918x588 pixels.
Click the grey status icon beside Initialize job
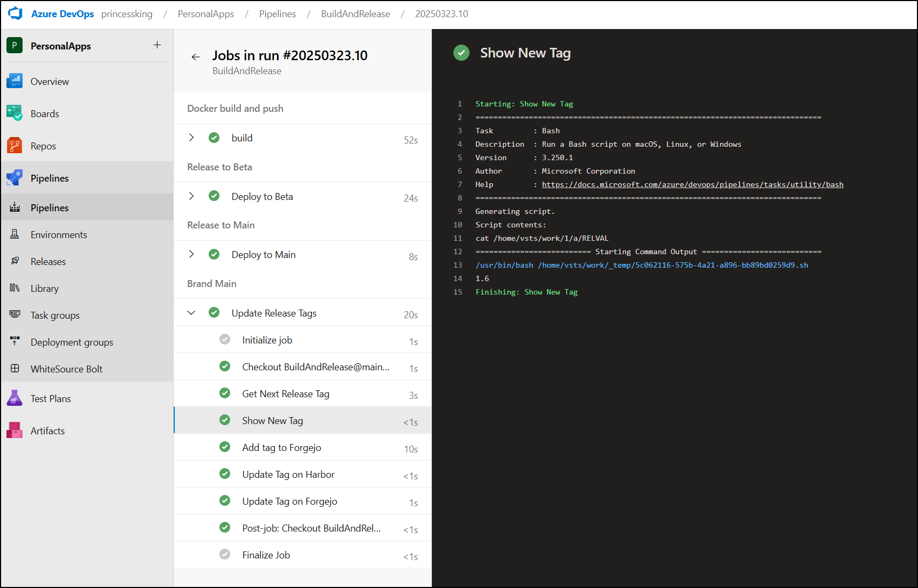point(225,340)
